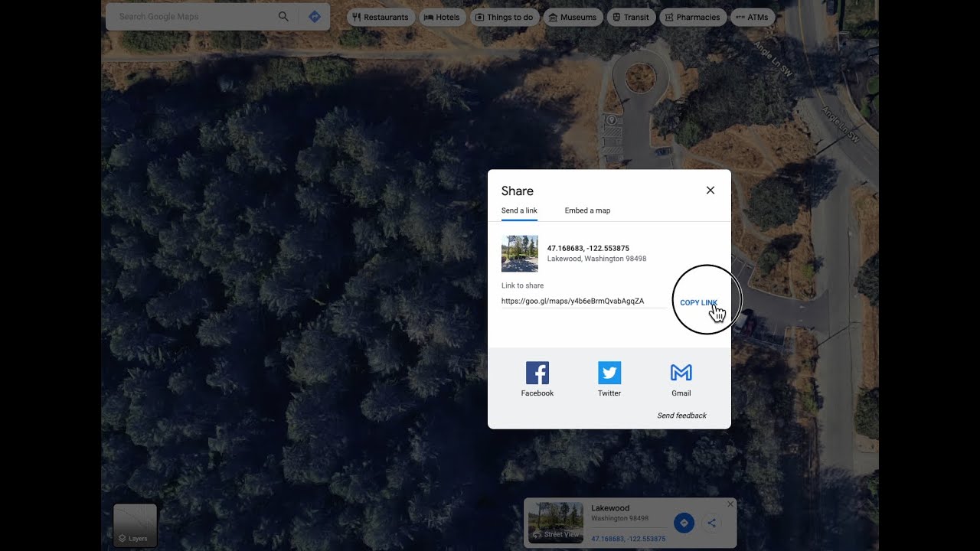Image resolution: width=980 pixels, height=551 pixels.
Task: Share via the Facebook icon
Action: pos(537,373)
